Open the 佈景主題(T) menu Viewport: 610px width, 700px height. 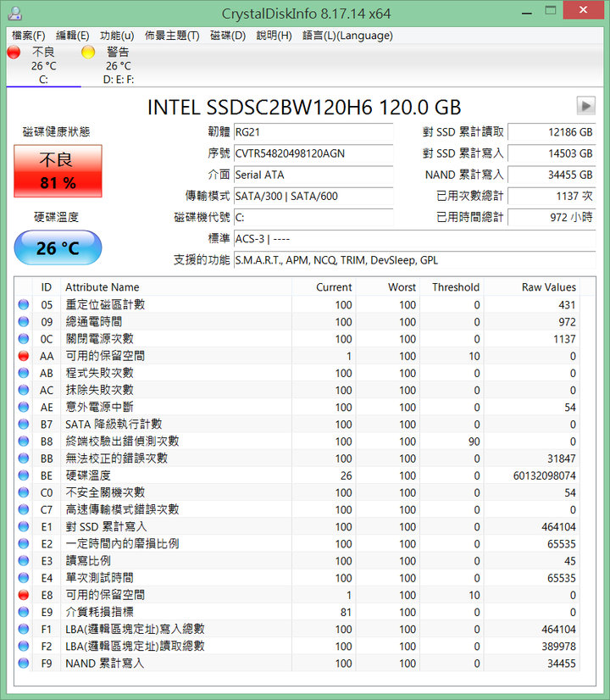pyautogui.click(x=172, y=36)
